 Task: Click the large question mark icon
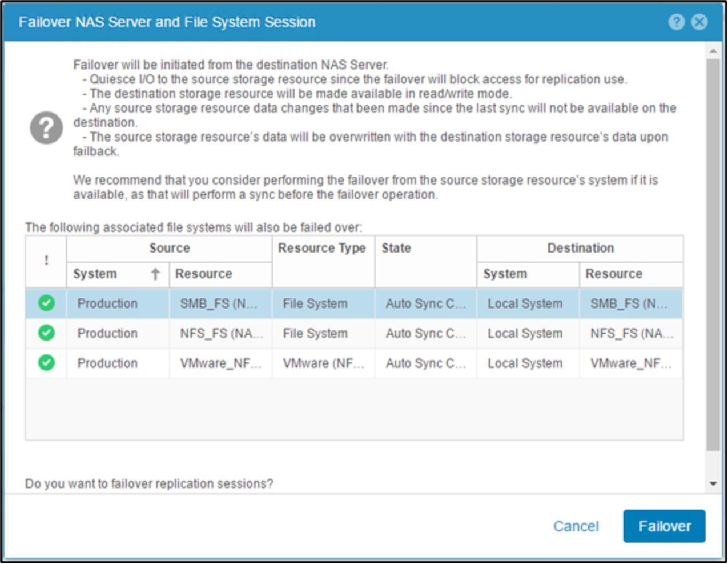[x=46, y=127]
